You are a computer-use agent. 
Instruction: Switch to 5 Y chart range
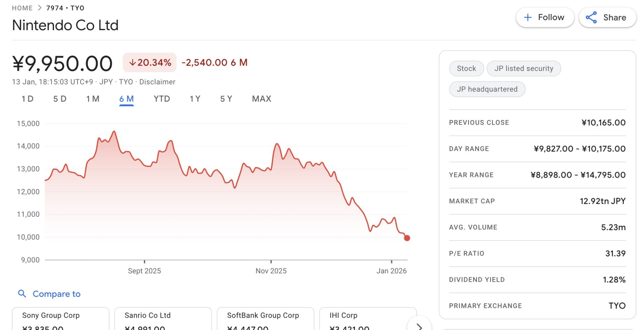click(226, 99)
